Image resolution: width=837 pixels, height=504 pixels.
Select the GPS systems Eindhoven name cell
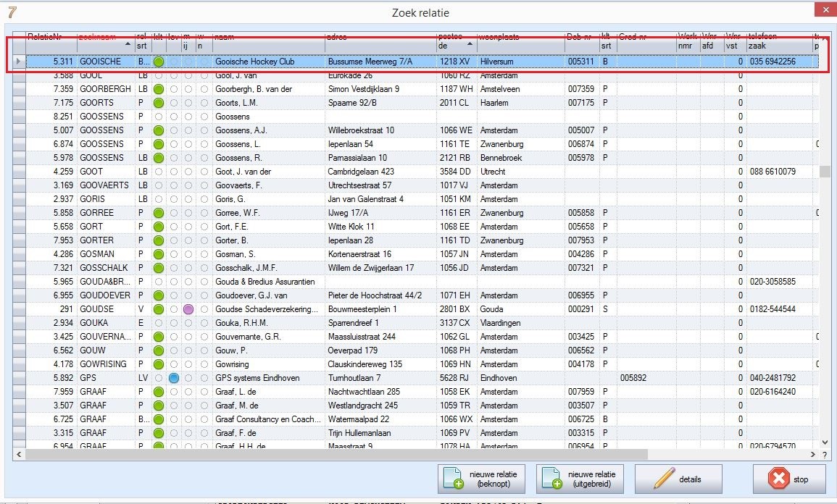pyautogui.click(x=269, y=378)
